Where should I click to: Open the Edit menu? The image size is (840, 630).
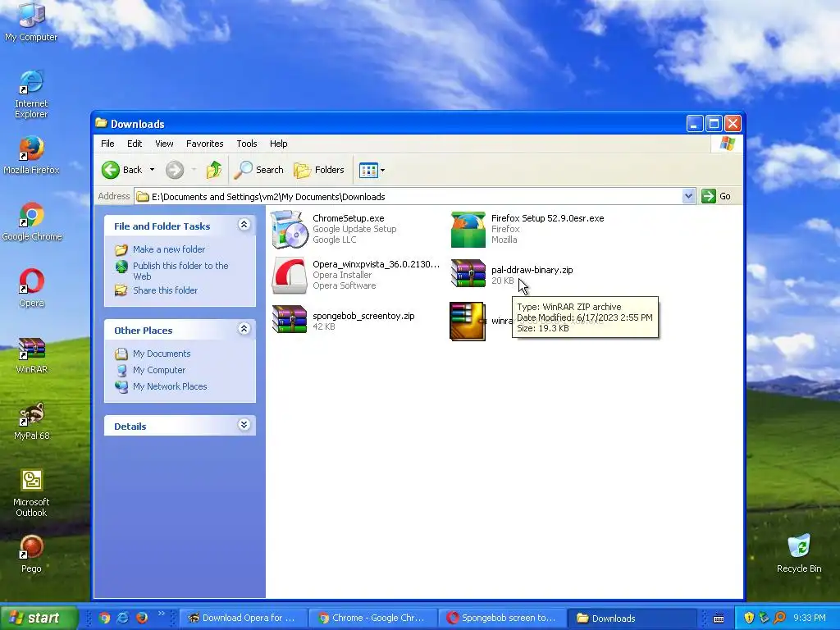(135, 144)
